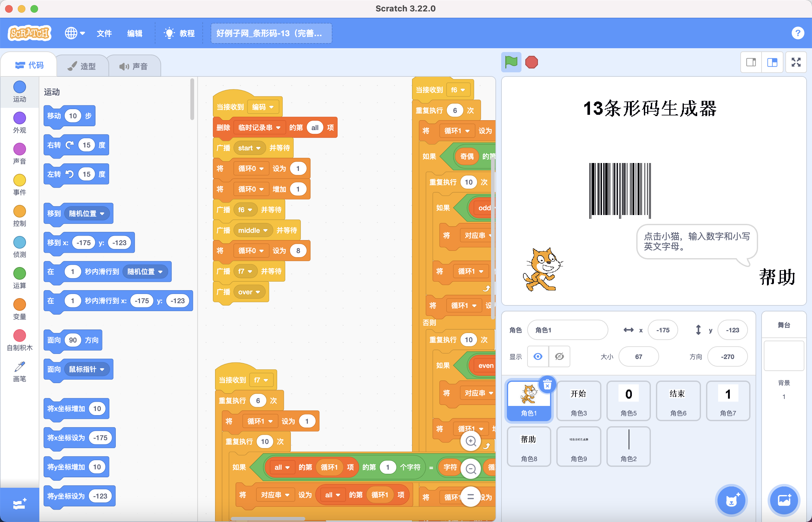This screenshot has width=812, height=522.
Task: Delete sprite 角色1 with trash icon
Action: (x=547, y=385)
